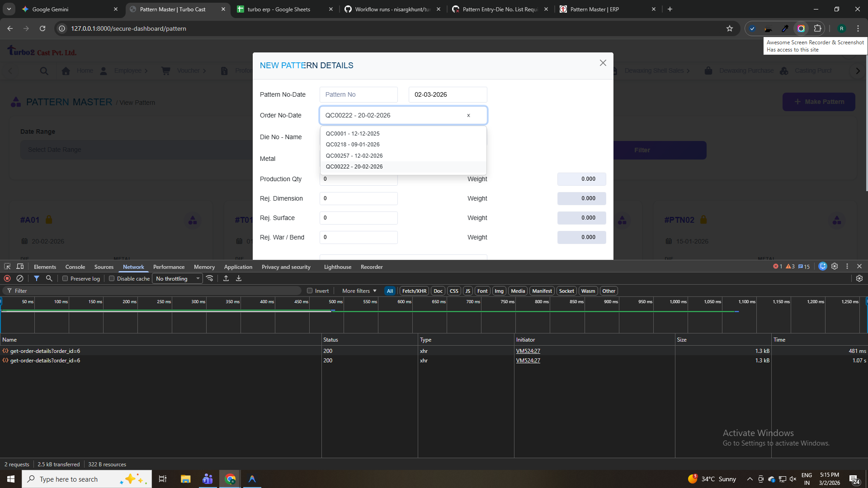Check the Disable cache option
The width and height of the screenshot is (868, 488).
112,279
